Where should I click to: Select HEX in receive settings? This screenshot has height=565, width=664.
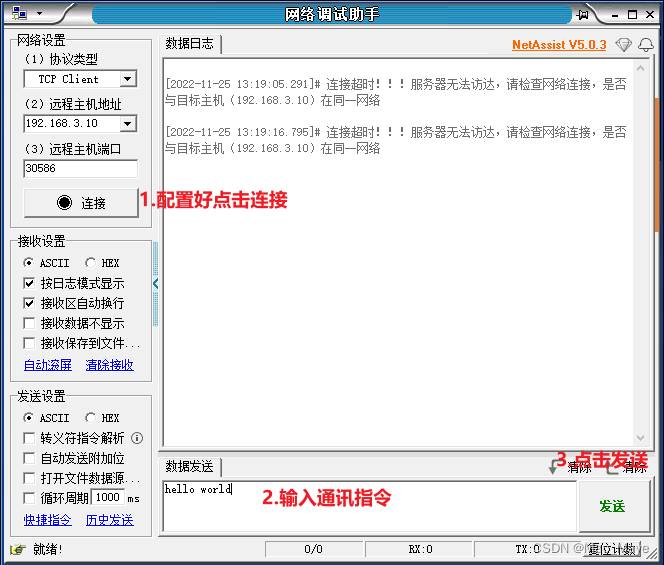[102, 263]
